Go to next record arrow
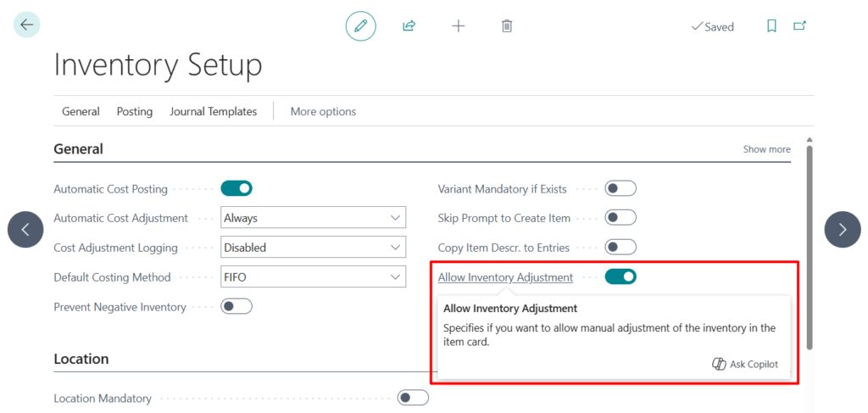The width and height of the screenshot is (868, 413). [842, 229]
